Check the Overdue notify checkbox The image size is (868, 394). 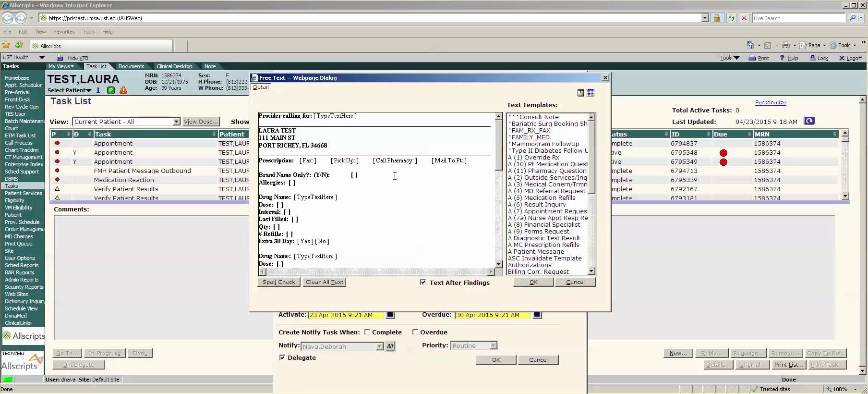point(415,332)
